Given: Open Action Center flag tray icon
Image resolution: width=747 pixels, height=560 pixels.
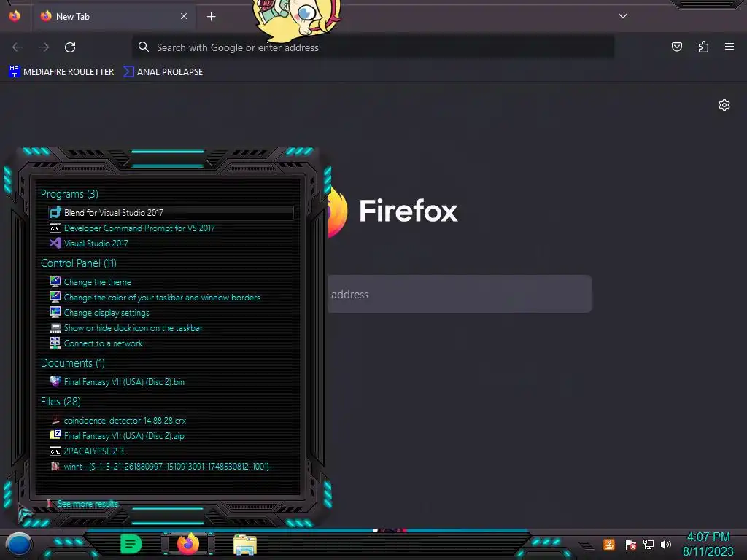Looking at the screenshot, I should pyautogui.click(x=631, y=544).
